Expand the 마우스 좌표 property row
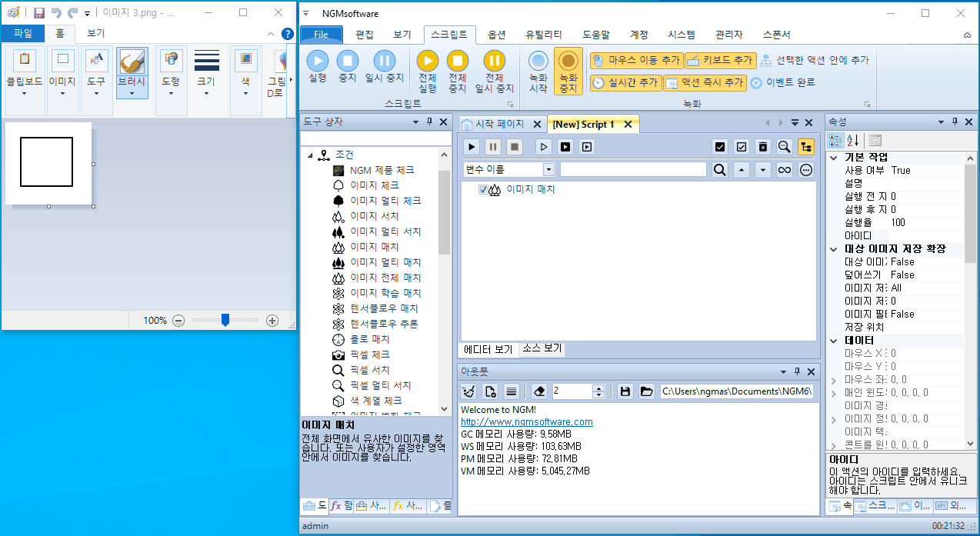This screenshot has height=536, width=980. click(x=834, y=380)
